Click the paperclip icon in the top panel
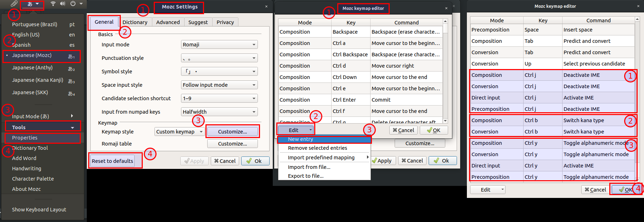Image resolution: width=644 pixels, height=222 pixels. pos(14,4)
